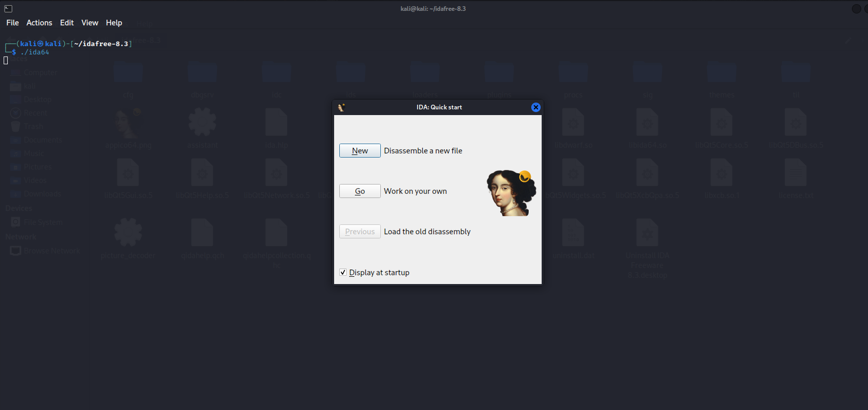This screenshot has width=868, height=410.
Task: Open the terminal Help menu
Action: pyautogui.click(x=114, y=23)
